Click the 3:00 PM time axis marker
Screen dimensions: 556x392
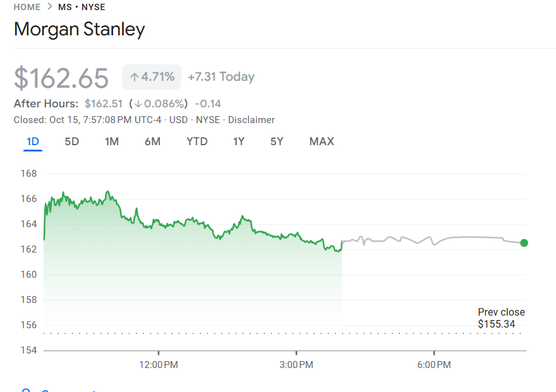click(x=296, y=365)
